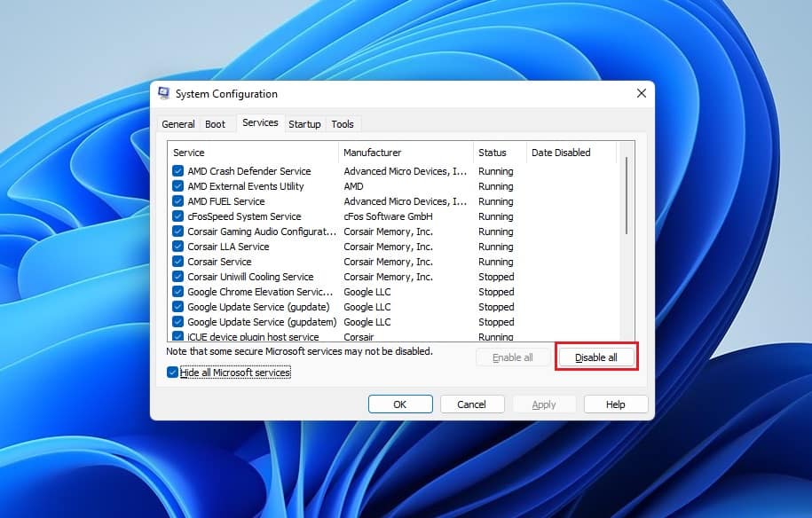Toggle Hide all Microsoft services checkbox
The height and width of the screenshot is (518, 812).
click(x=172, y=372)
